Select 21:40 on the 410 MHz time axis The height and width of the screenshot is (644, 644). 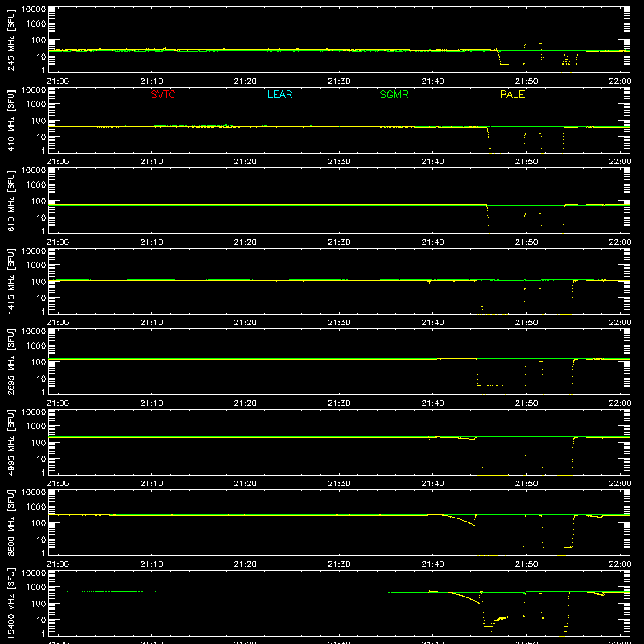[x=432, y=162]
